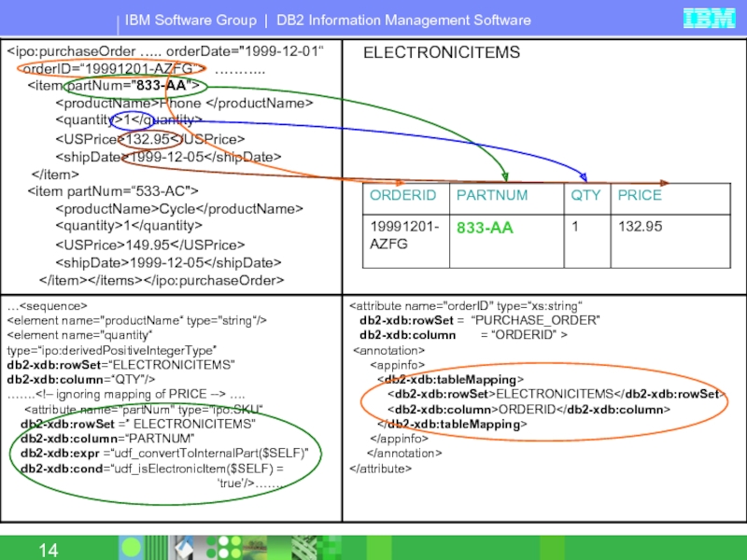The width and height of the screenshot is (747, 560).
Task: Click the slide number 14
Action: (49, 551)
